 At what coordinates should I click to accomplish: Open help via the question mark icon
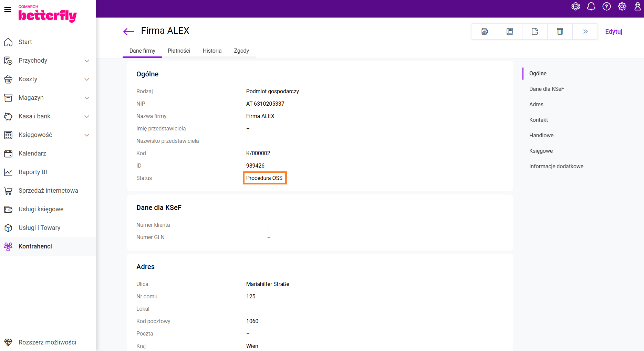pos(606,7)
